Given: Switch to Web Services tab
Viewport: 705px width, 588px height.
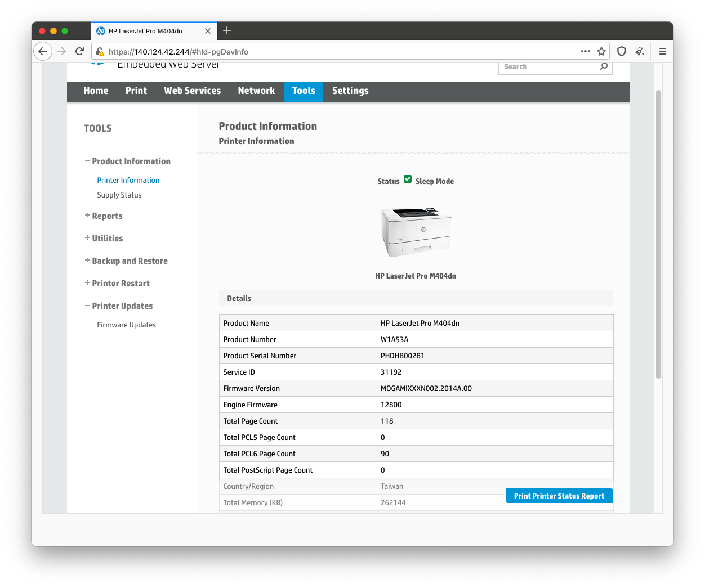Looking at the screenshot, I should pyautogui.click(x=193, y=91).
